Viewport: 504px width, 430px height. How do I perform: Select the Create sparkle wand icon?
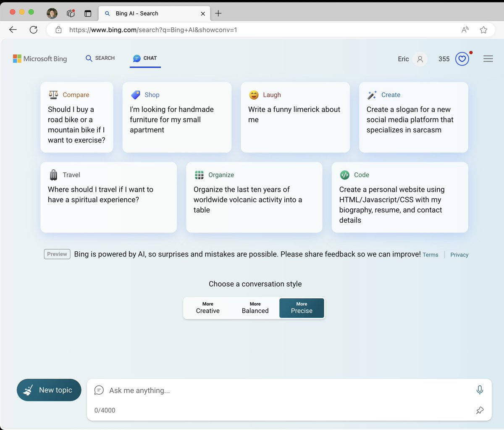tap(372, 95)
